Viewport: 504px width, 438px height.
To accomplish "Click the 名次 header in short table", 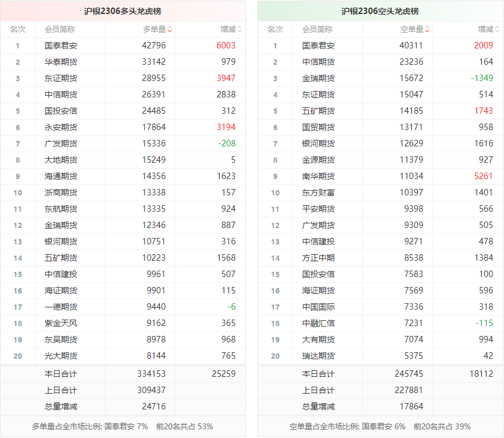I will point(275,29).
